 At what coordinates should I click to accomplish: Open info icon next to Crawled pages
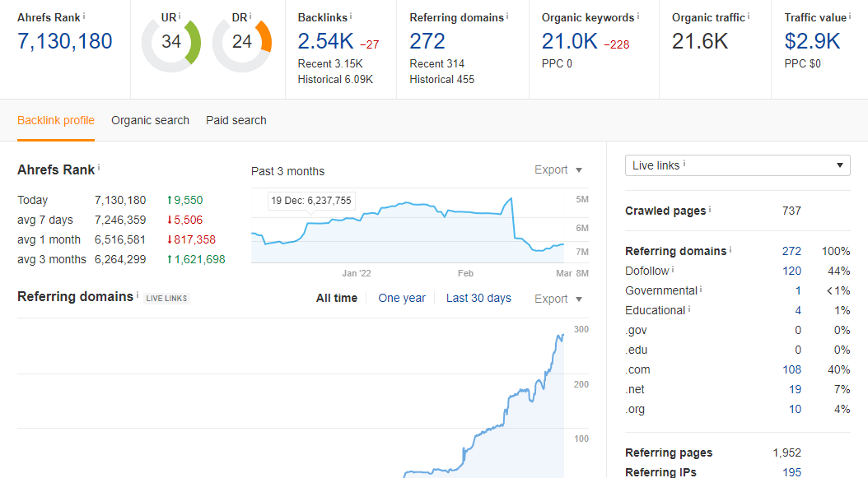pos(710,209)
